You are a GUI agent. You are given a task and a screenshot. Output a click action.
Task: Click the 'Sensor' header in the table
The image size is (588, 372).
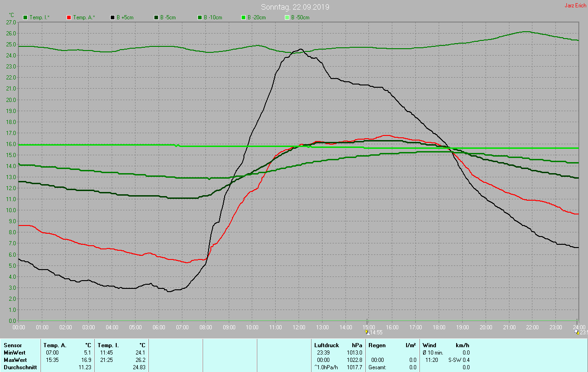pos(12,345)
